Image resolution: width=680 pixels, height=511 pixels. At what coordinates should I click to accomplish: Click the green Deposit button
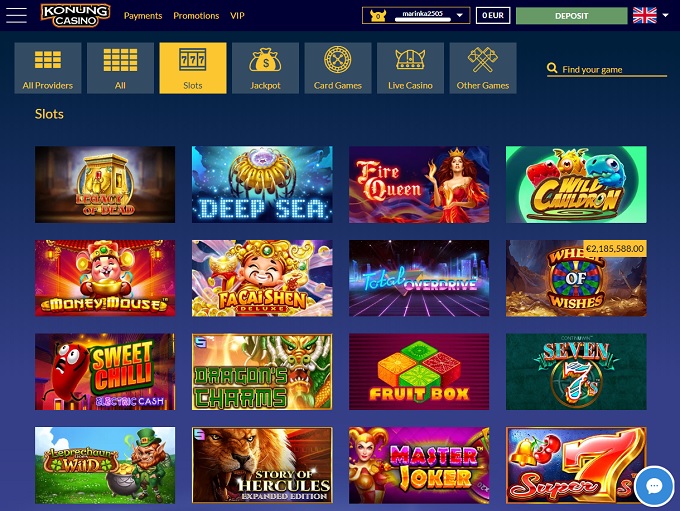click(571, 16)
